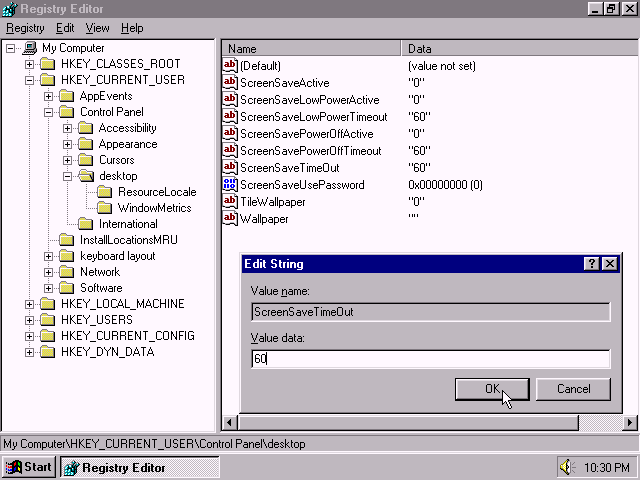Click the HKEY_USERS folder icon

point(48,320)
